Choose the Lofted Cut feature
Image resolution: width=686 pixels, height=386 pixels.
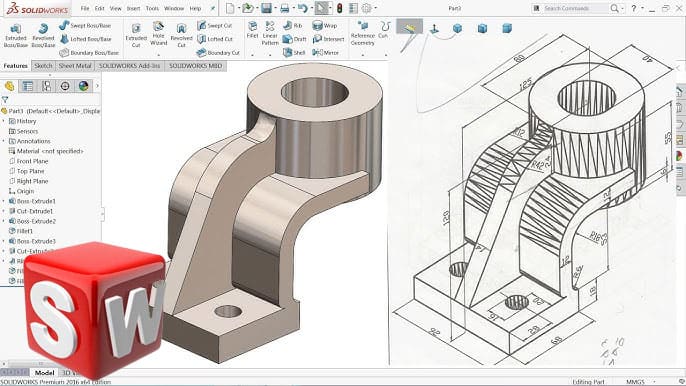(x=215, y=39)
